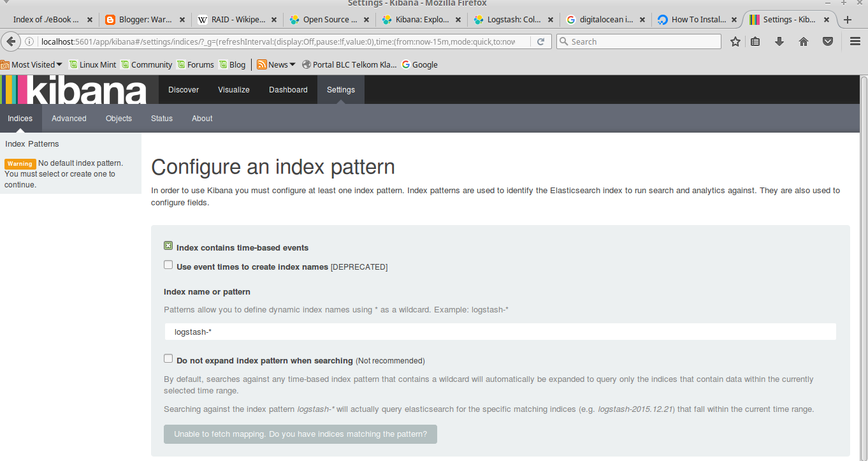Enable Use event times to create index names
Screen dimensions: 868x461
tap(168, 264)
